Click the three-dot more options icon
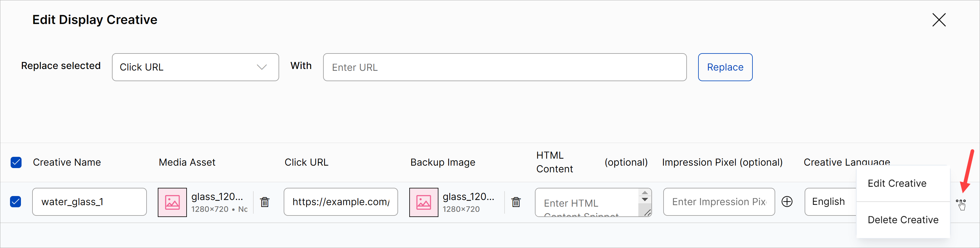The width and height of the screenshot is (980, 248). pyautogui.click(x=961, y=201)
